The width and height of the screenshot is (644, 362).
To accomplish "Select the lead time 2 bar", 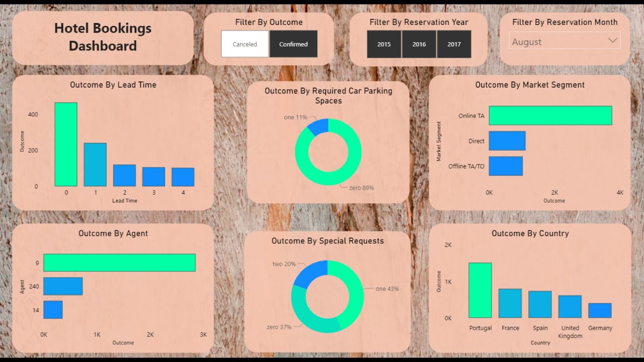I will point(124,175).
